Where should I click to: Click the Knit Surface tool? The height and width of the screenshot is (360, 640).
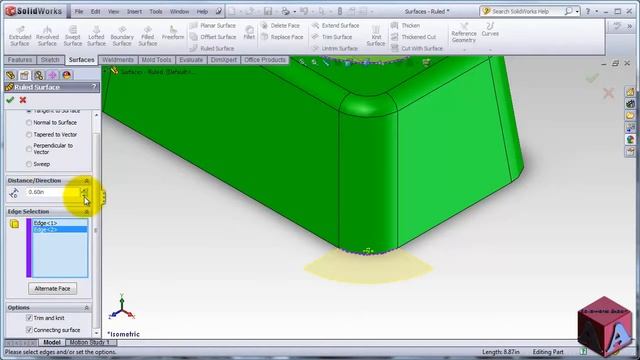point(376,36)
